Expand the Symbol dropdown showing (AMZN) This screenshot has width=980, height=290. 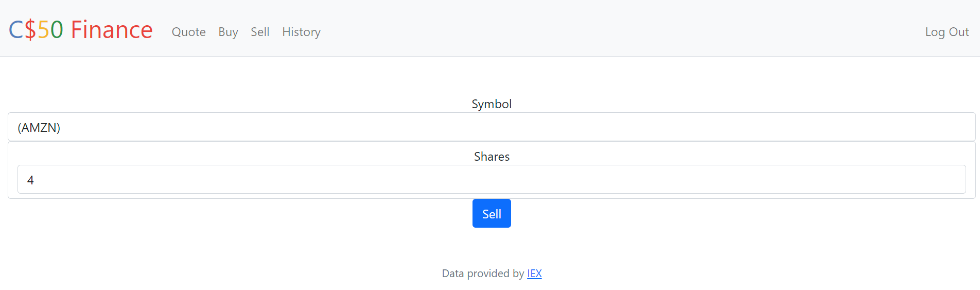tap(492, 127)
